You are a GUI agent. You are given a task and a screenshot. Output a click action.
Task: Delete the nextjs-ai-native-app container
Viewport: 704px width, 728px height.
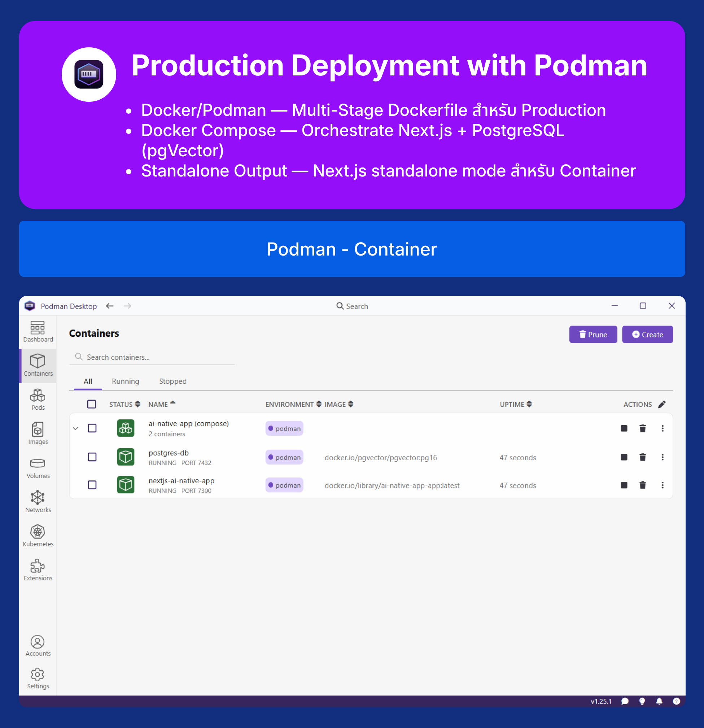pos(643,485)
